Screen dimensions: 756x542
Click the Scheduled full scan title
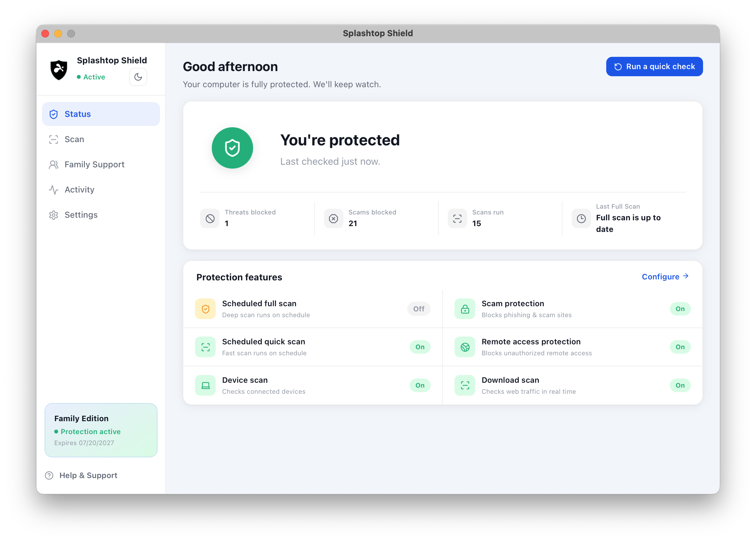click(x=259, y=304)
